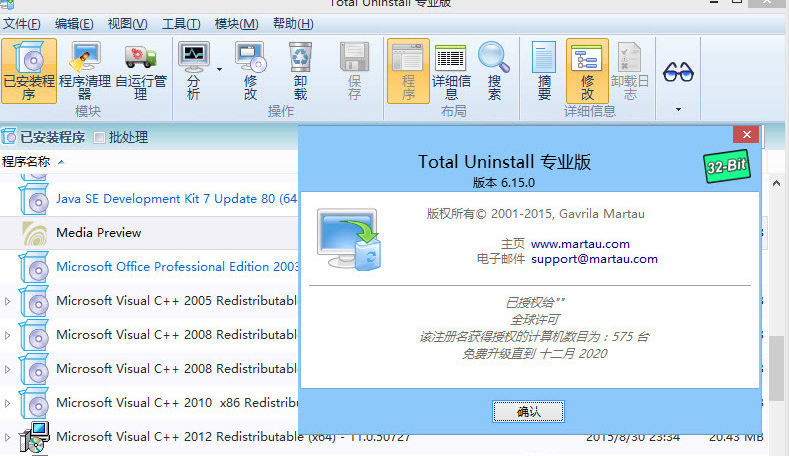
Task: Open the 视图(V) menu
Action: tap(127, 24)
